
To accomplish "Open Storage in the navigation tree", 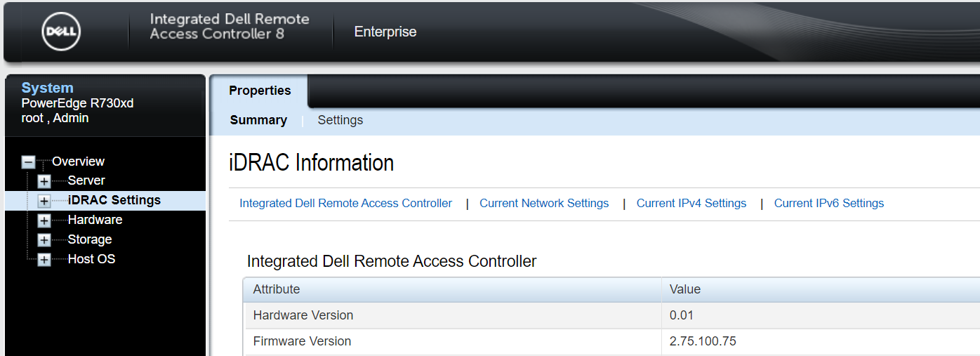I will click(90, 239).
